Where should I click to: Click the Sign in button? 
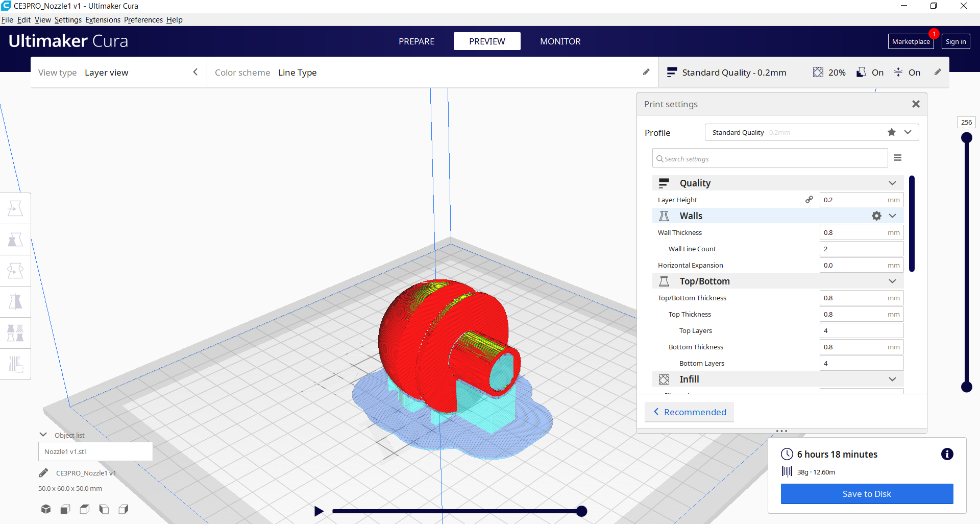(x=955, y=41)
